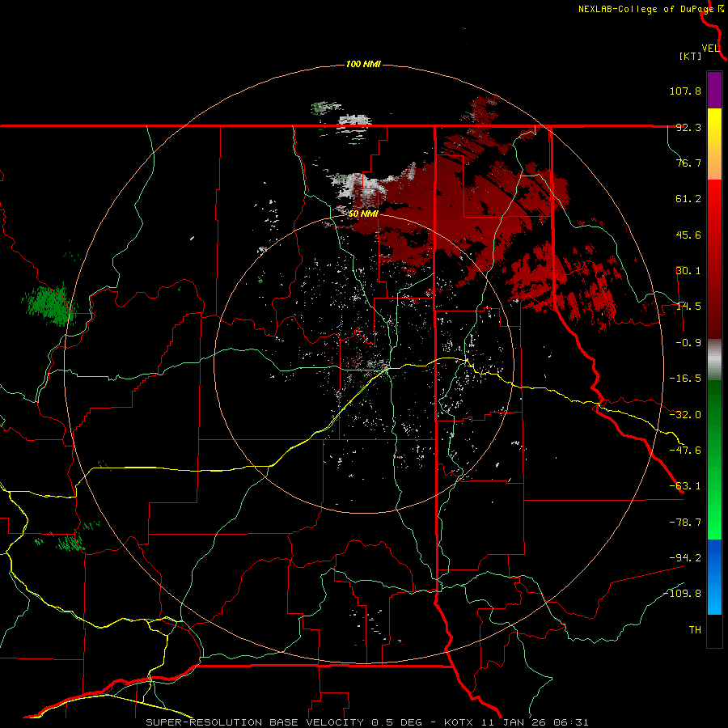Image resolution: width=728 pixels, height=728 pixels.
Task: Click the 100 NMI range ring label
Action: pyautogui.click(x=363, y=64)
